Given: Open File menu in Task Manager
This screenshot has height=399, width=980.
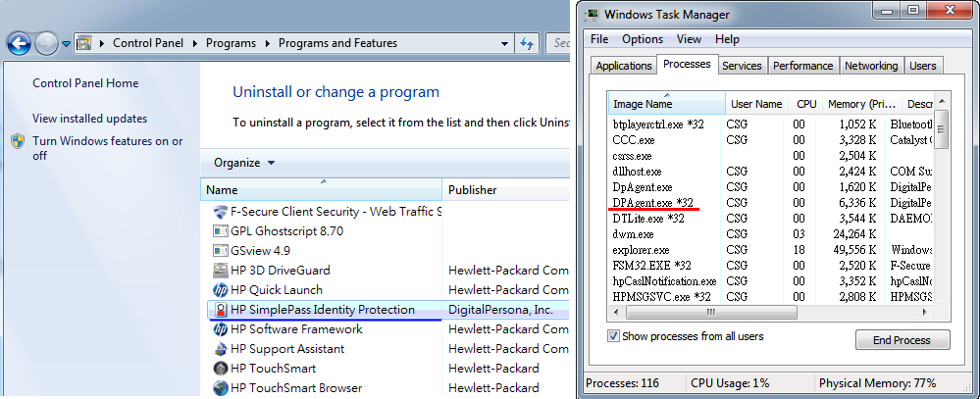Looking at the screenshot, I should coord(599,38).
